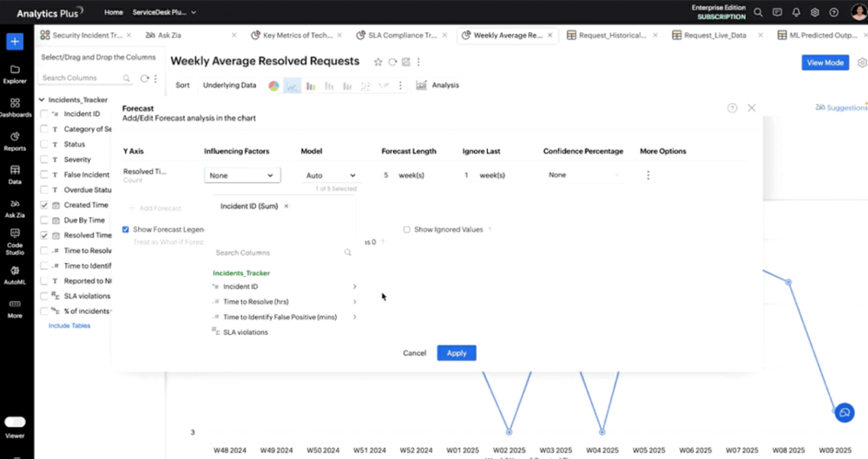Click the save icon beside report title
Screen dimensions: 868x459
[x=405, y=62]
